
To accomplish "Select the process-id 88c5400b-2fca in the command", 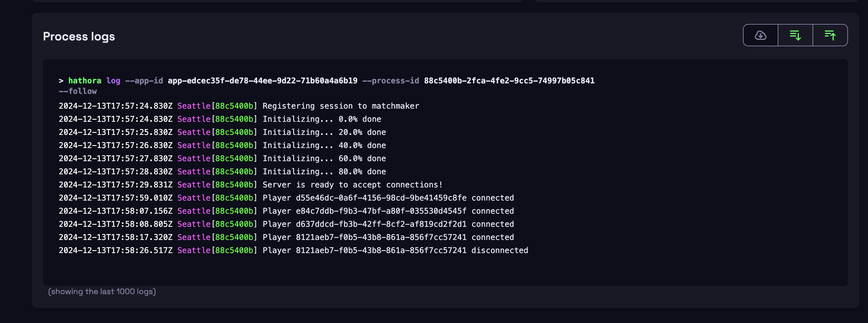I will 509,81.
